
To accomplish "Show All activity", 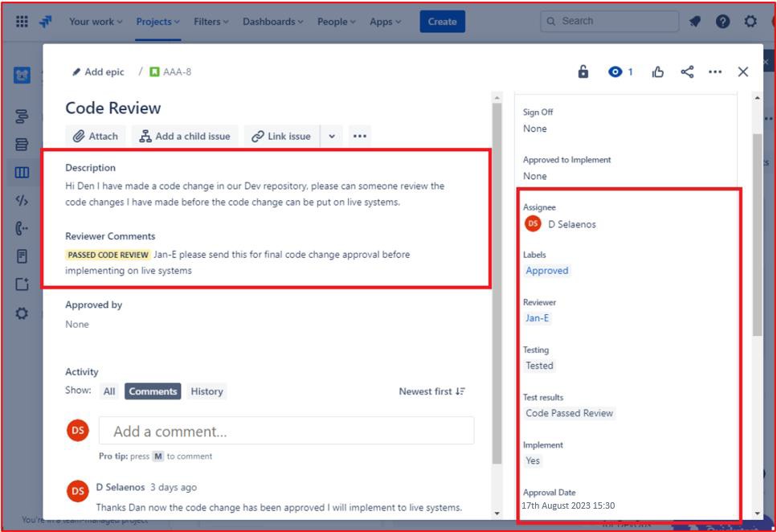I will (109, 391).
